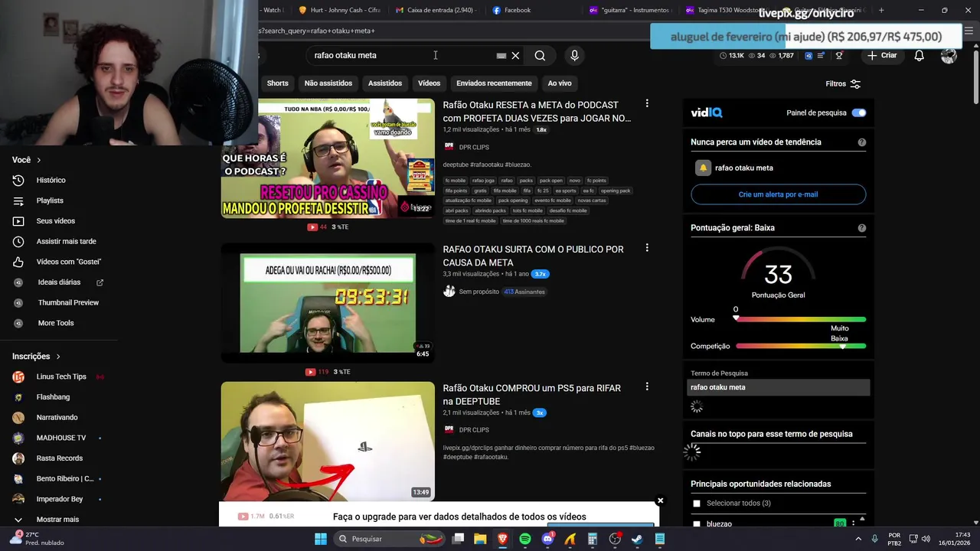980x551 pixels.
Task: Open Spotify from the taskbar
Action: point(524,539)
